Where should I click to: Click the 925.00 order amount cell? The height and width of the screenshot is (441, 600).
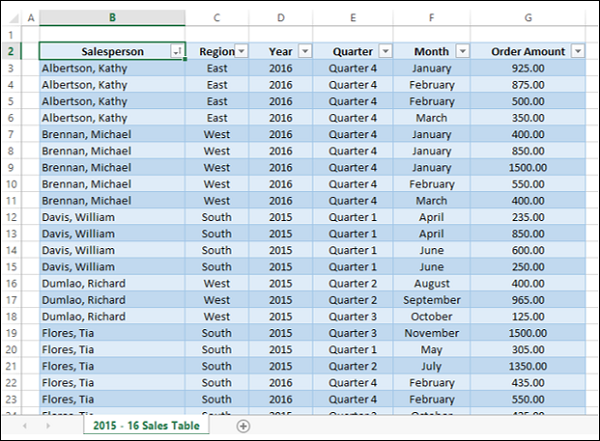[x=528, y=69]
